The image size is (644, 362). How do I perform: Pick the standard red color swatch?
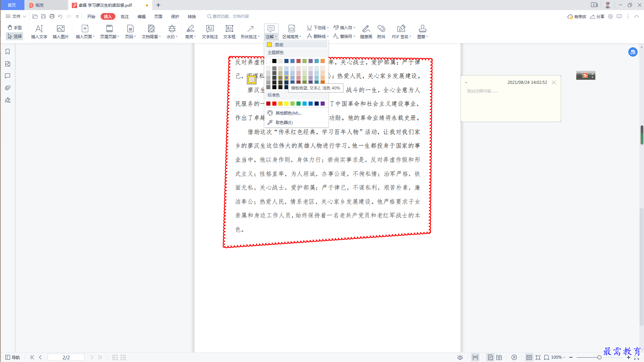pos(274,104)
